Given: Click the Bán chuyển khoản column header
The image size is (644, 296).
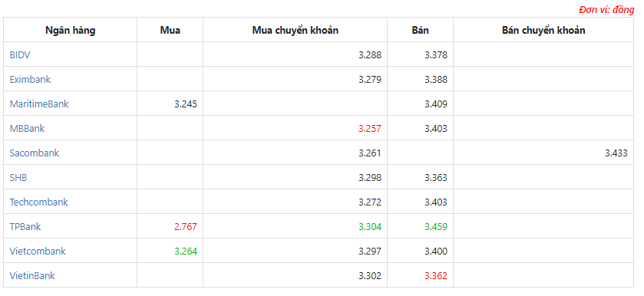Looking at the screenshot, I should click(543, 31).
